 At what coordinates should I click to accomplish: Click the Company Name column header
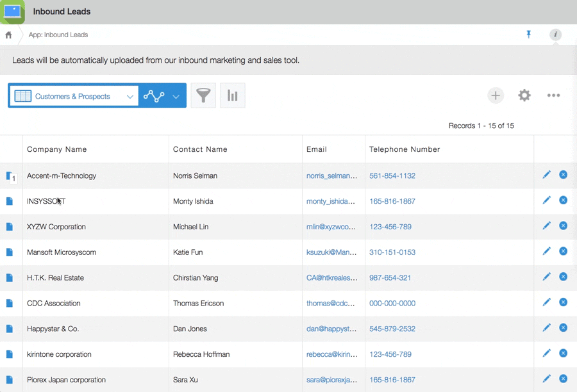click(57, 149)
